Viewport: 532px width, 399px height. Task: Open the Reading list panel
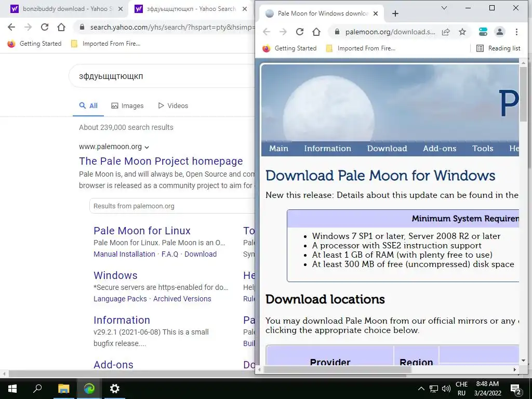pos(498,48)
